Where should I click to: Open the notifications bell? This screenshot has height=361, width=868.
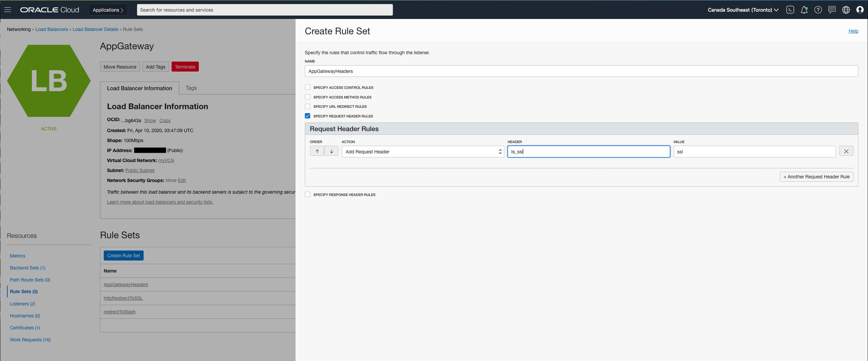click(x=804, y=10)
